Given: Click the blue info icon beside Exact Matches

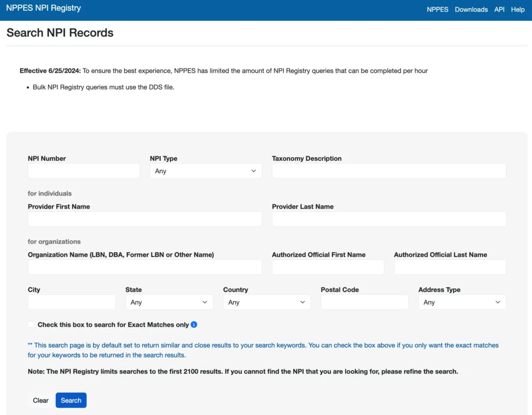Looking at the screenshot, I should 194,325.
